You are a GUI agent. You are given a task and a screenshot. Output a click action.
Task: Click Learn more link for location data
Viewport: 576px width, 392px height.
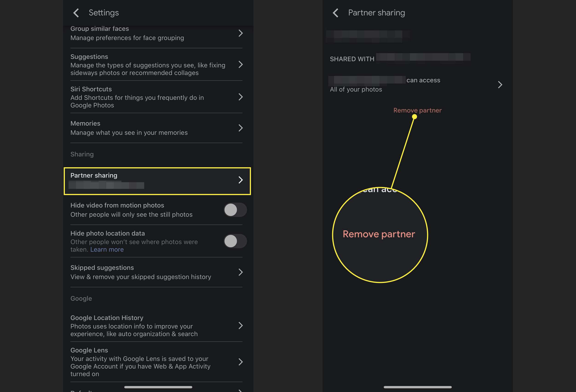point(107,248)
